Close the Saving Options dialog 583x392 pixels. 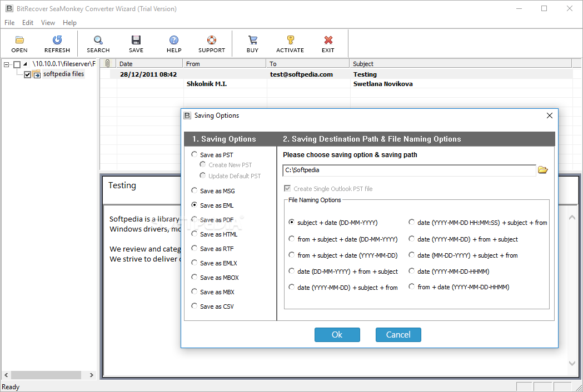[x=550, y=115]
